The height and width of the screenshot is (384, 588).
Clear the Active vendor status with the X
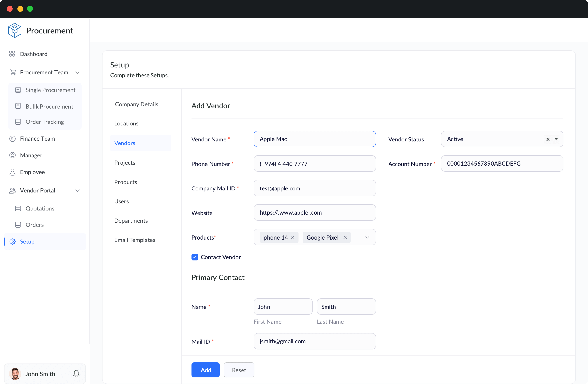548,139
